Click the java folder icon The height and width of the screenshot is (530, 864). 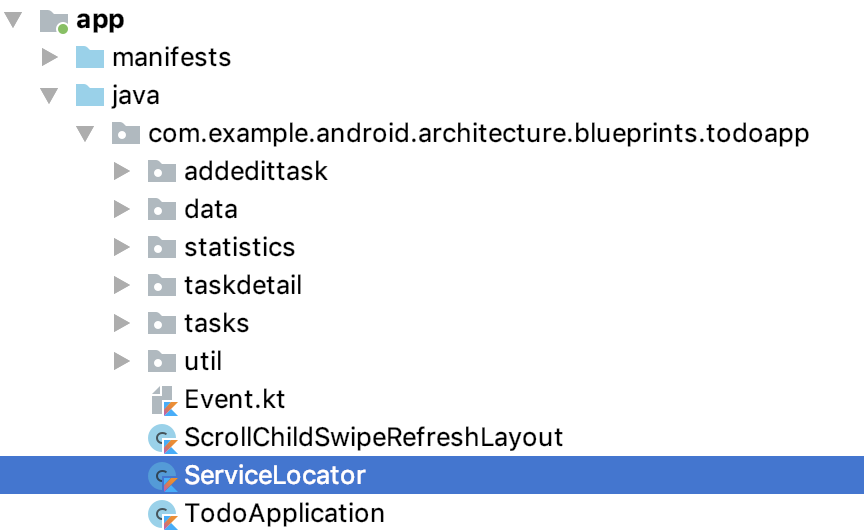click(90, 96)
